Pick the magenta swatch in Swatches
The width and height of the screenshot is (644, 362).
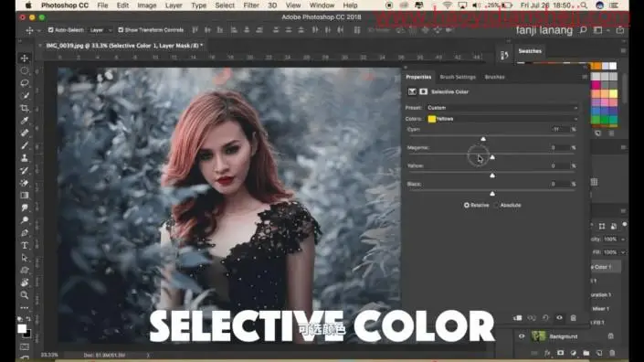click(596, 85)
